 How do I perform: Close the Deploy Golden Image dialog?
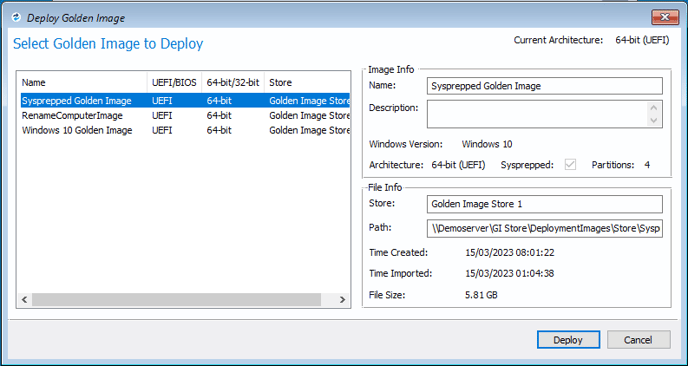(x=665, y=18)
